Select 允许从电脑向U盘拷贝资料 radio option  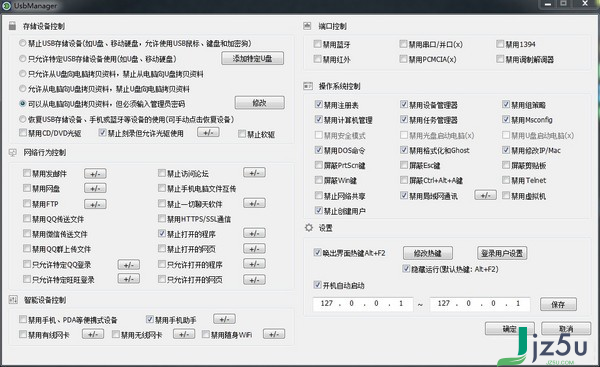pyautogui.click(x=23, y=88)
